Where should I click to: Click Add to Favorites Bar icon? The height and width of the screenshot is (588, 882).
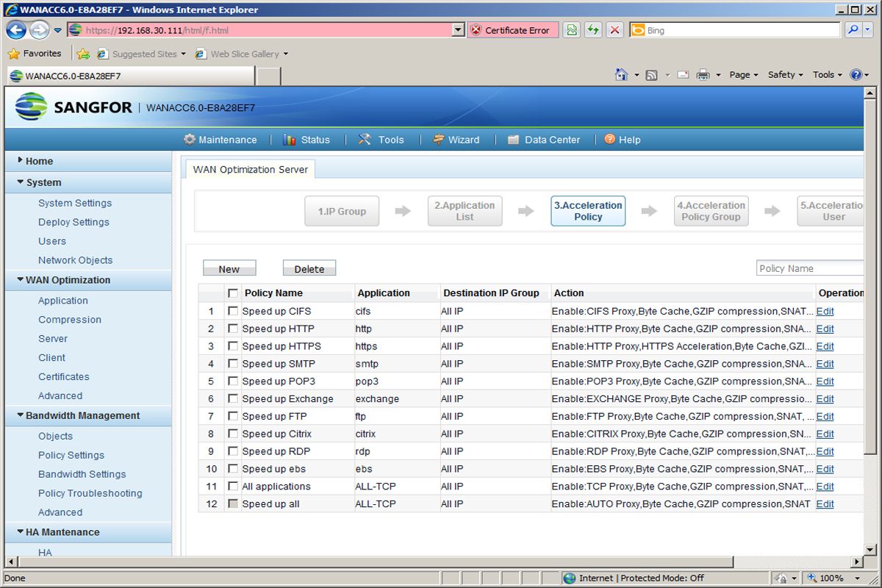pyautogui.click(x=84, y=54)
